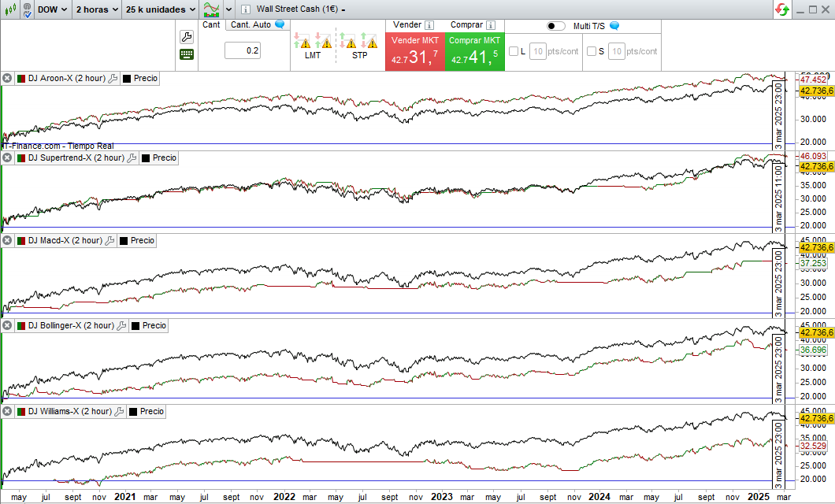The width and height of the screenshot is (835, 504).
Task: Click the red-green refresh arrows icon
Action: 782,9
